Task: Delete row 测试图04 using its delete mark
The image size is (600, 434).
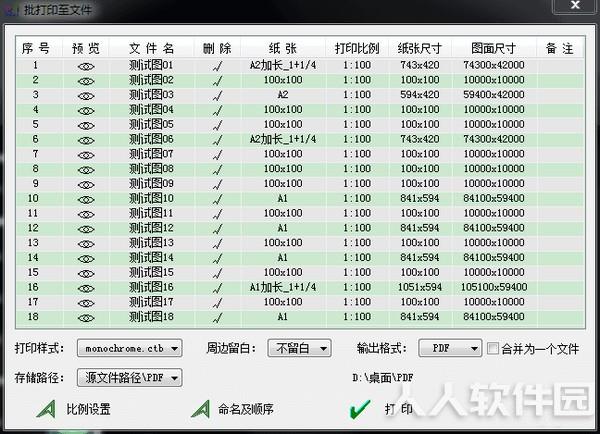Action: 217,111
